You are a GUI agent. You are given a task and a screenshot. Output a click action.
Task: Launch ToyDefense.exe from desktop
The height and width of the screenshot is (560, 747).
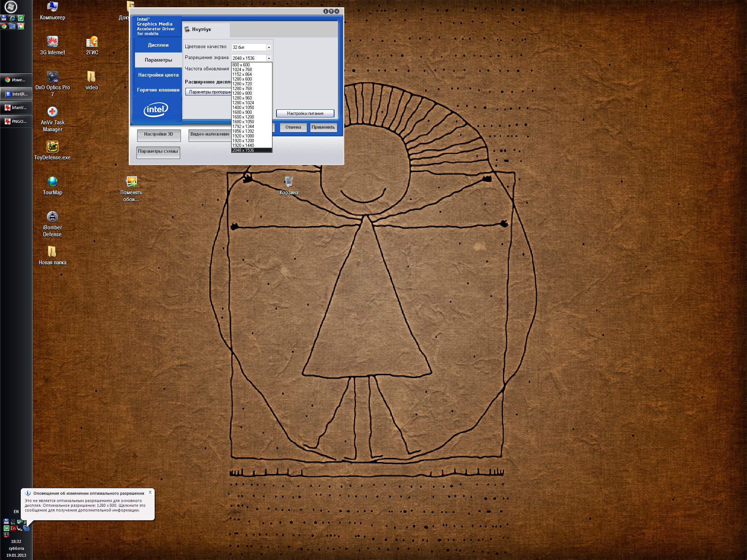[53, 151]
